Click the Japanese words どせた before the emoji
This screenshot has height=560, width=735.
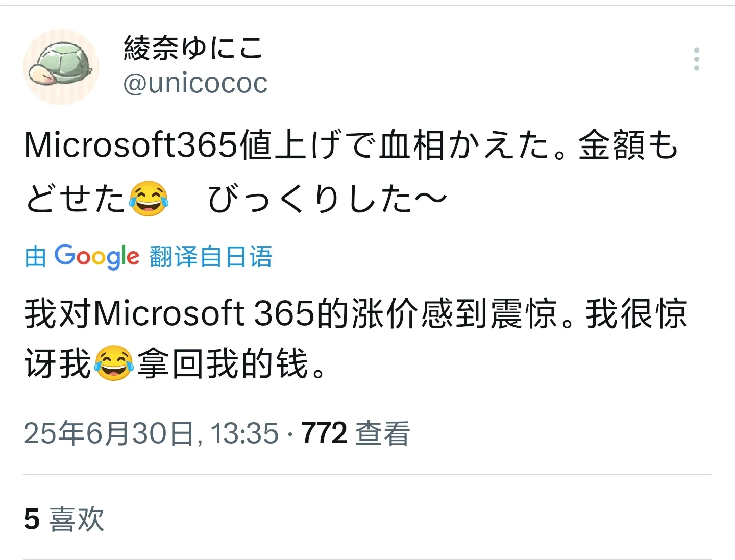click(76, 199)
